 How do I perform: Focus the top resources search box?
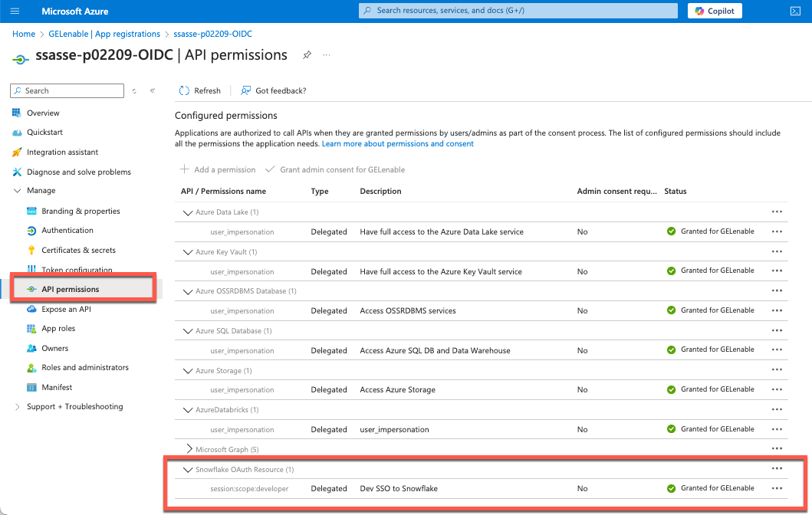(518, 11)
